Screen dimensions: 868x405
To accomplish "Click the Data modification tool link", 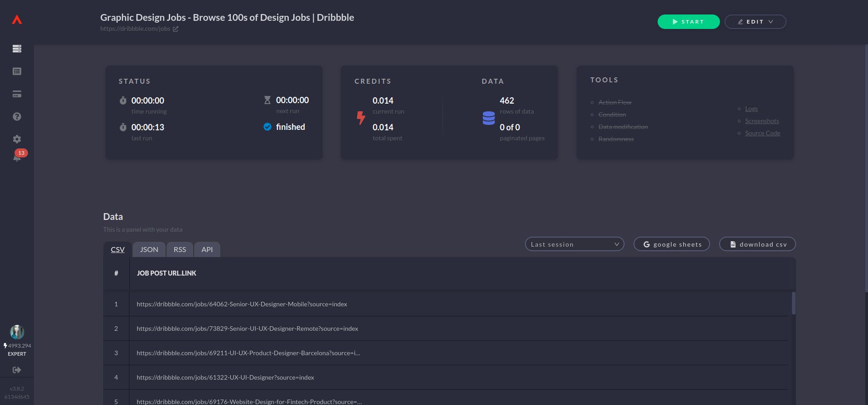I will [x=623, y=127].
